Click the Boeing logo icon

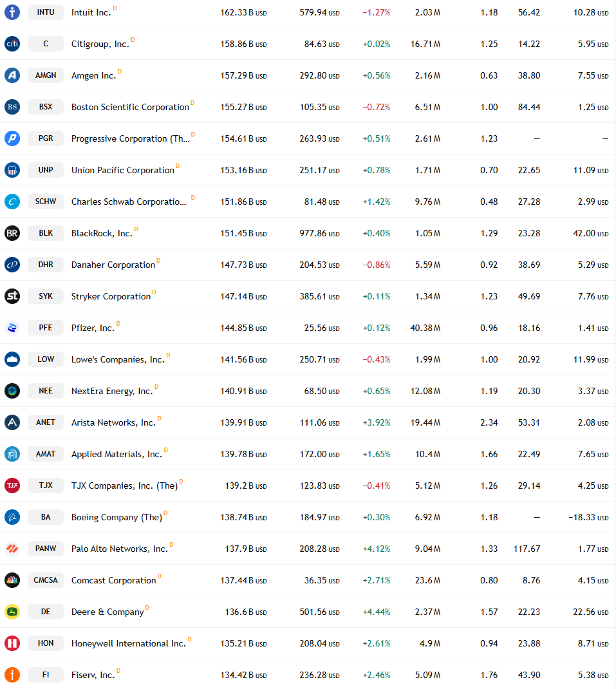point(12,517)
